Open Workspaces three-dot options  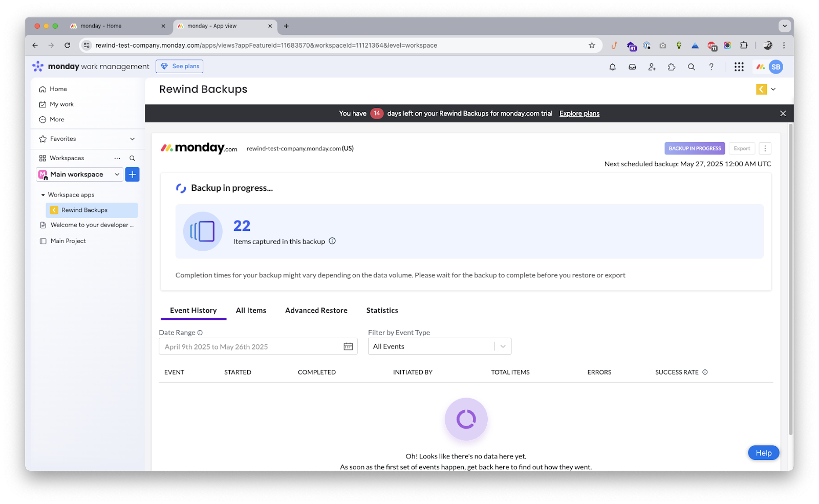pyautogui.click(x=117, y=158)
